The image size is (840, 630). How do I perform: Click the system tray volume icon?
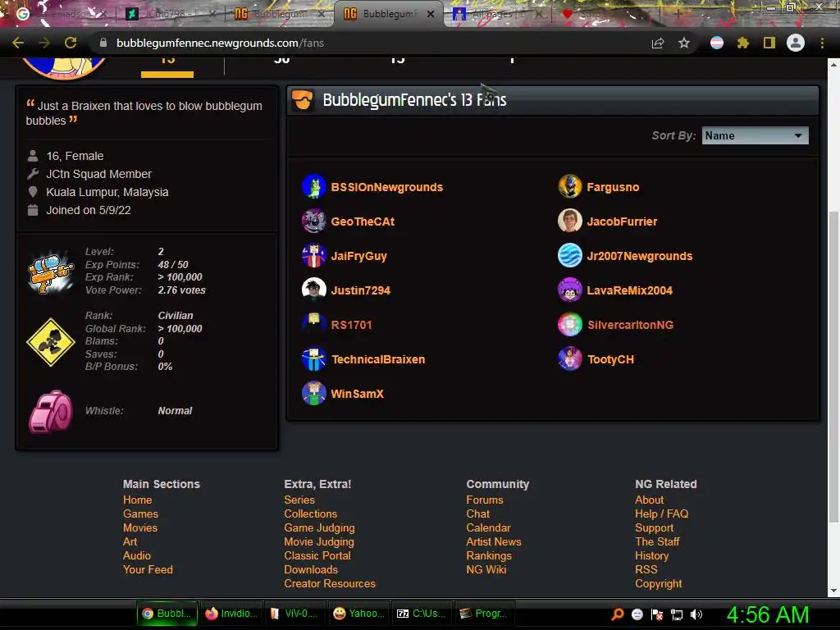(x=696, y=614)
